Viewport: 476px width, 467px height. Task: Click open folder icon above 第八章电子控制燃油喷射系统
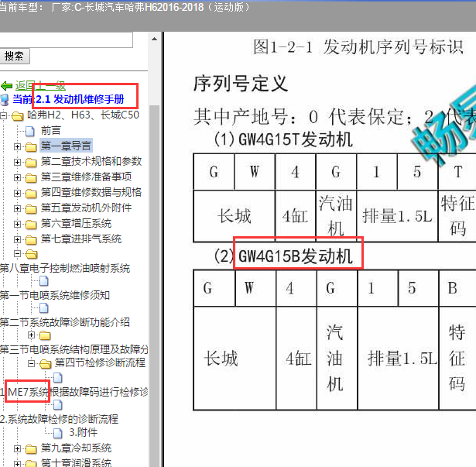[x=32, y=254]
